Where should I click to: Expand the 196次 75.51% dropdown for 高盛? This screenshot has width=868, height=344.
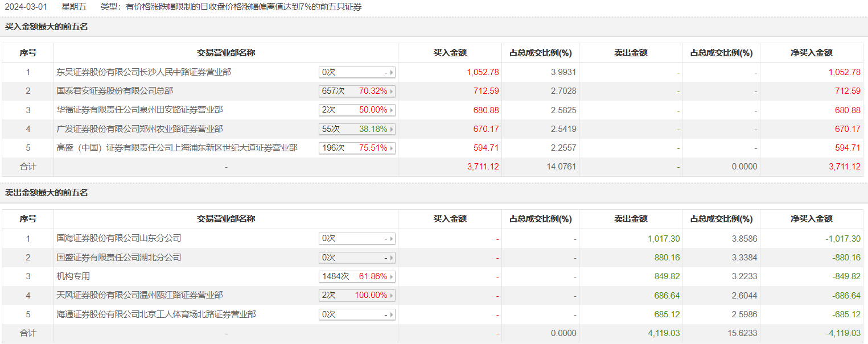pos(357,148)
